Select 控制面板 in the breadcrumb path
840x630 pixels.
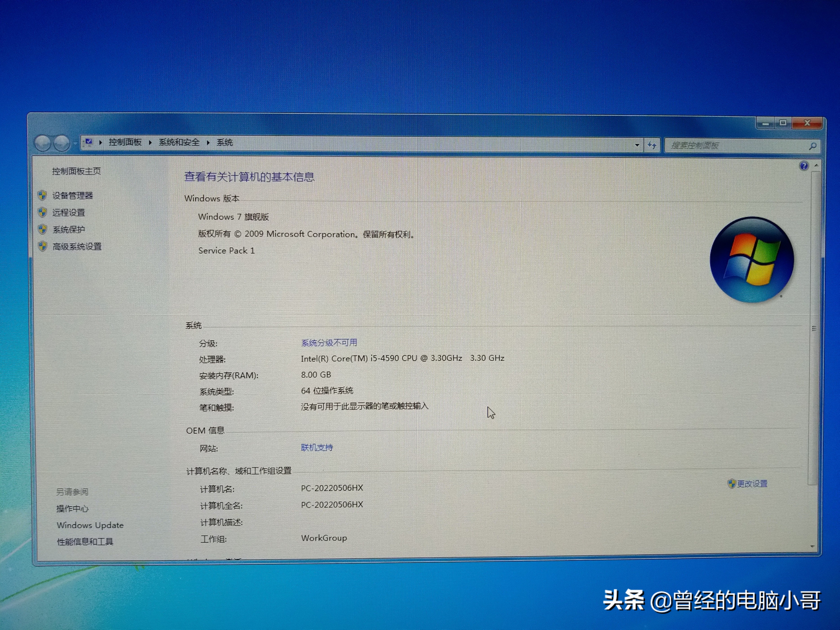tap(125, 142)
